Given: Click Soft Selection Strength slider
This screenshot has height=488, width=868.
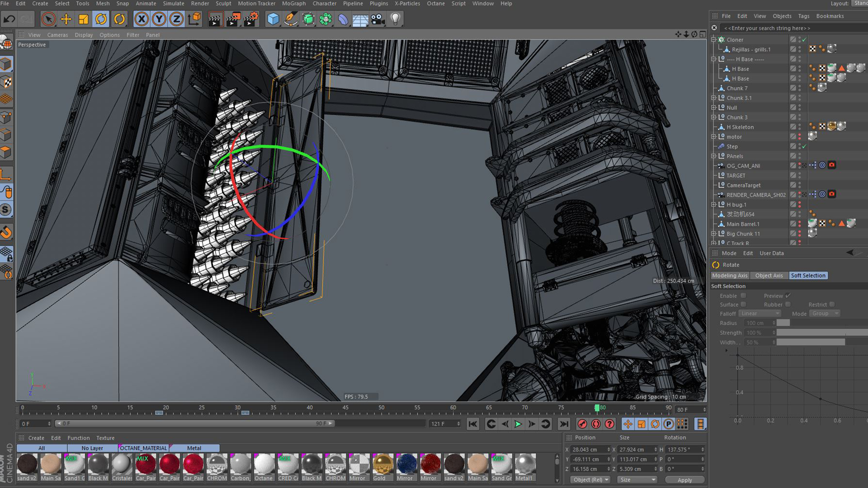Looking at the screenshot, I should click(x=822, y=333).
